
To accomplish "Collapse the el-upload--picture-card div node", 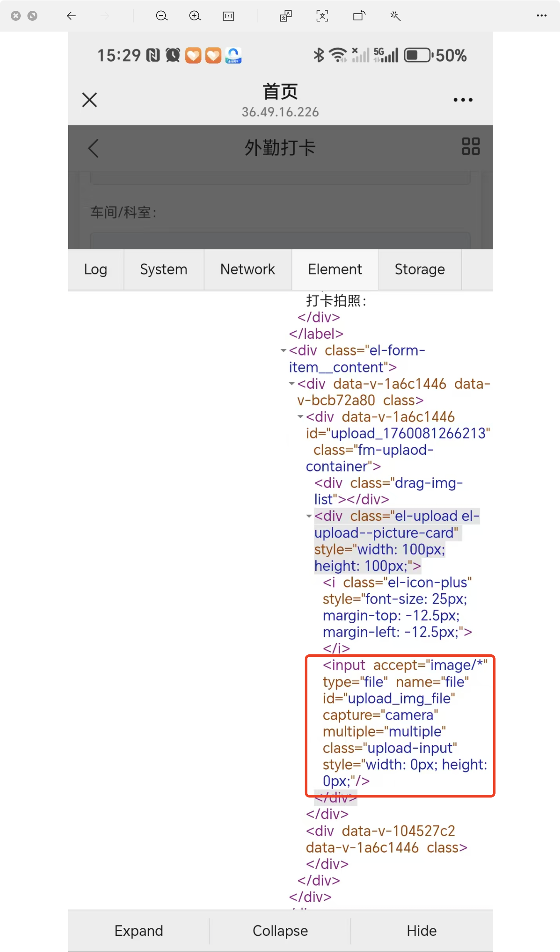I will coord(309,516).
